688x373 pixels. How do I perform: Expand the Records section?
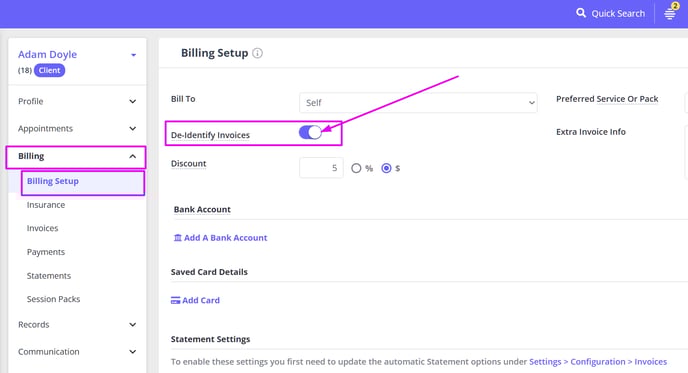pos(77,325)
